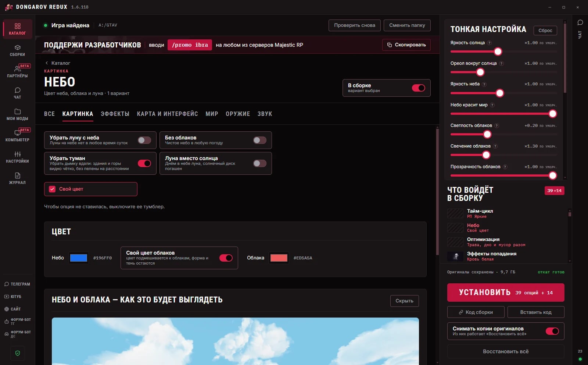This screenshot has height=365, width=588.
Task: Click the Проверить снова button
Action: click(x=355, y=25)
